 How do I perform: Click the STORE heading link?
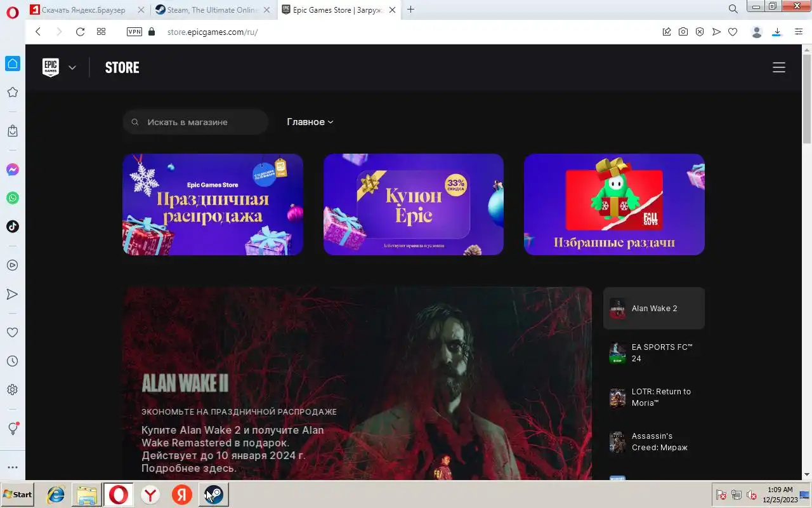pyautogui.click(x=122, y=67)
